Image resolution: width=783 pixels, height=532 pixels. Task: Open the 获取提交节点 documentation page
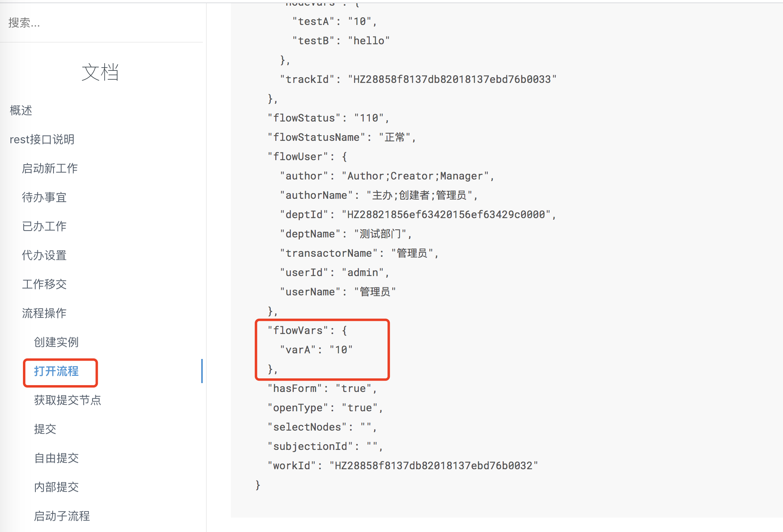click(x=68, y=400)
